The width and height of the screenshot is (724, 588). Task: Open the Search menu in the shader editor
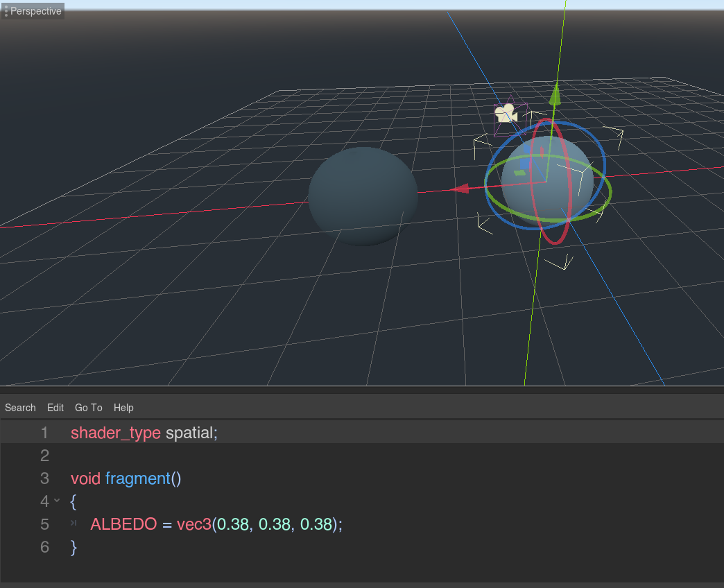pyautogui.click(x=20, y=408)
